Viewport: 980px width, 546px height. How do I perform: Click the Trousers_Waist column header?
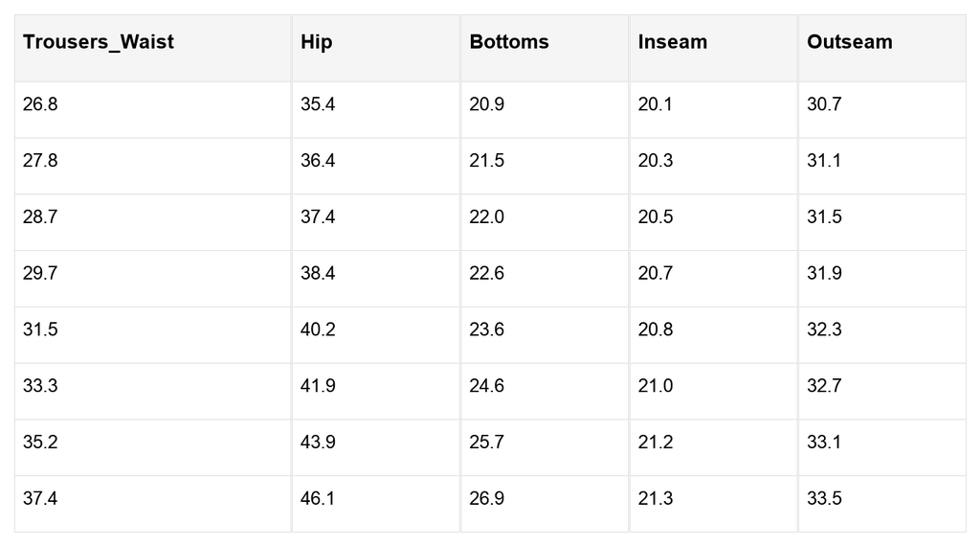pos(152,48)
